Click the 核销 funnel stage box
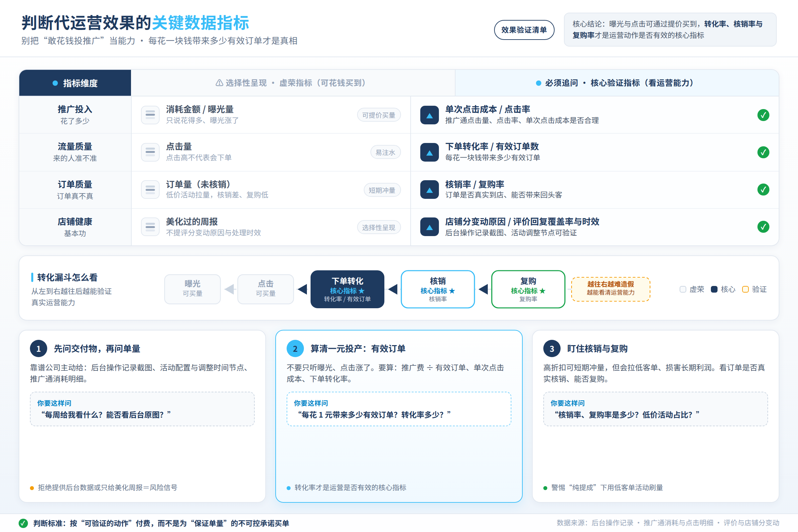Screen dimensions: 798x532 coord(438,289)
